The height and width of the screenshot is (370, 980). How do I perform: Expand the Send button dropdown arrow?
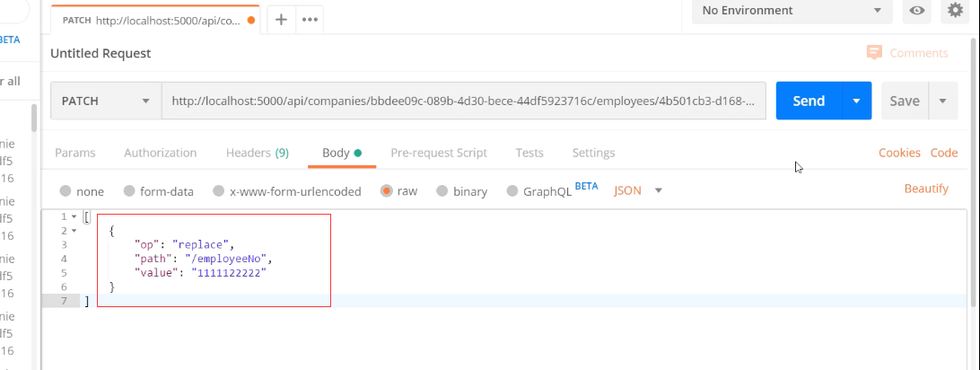pyautogui.click(x=857, y=101)
